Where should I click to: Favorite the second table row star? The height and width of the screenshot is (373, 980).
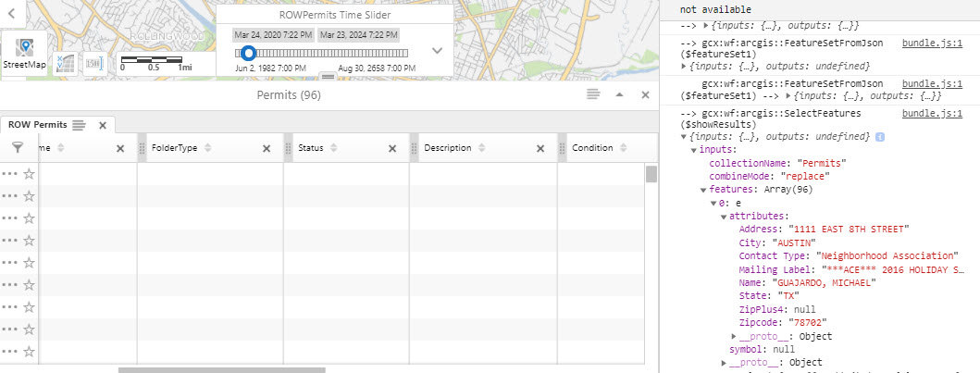pos(29,195)
